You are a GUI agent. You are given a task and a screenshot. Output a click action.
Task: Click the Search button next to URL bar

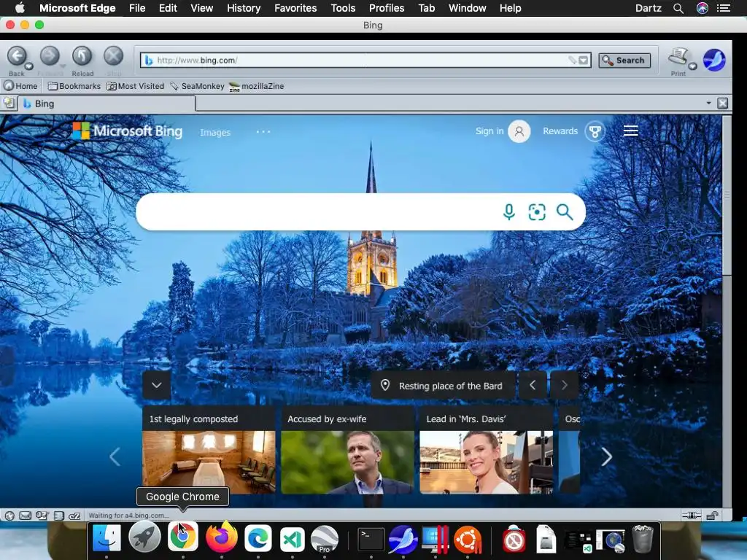click(624, 60)
